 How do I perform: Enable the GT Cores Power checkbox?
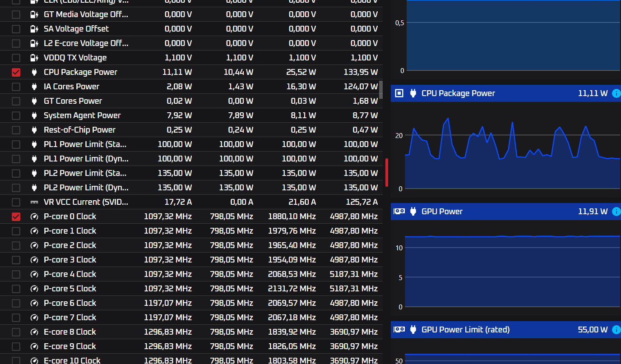[16, 101]
